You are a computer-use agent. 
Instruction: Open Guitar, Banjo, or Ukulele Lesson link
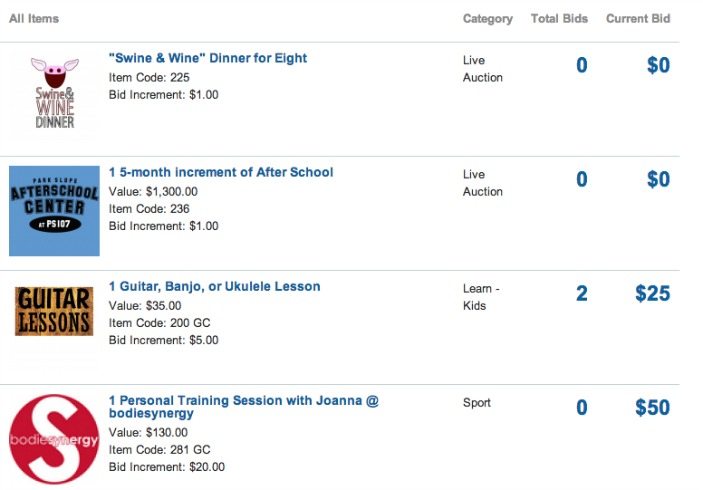(x=214, y=286)
